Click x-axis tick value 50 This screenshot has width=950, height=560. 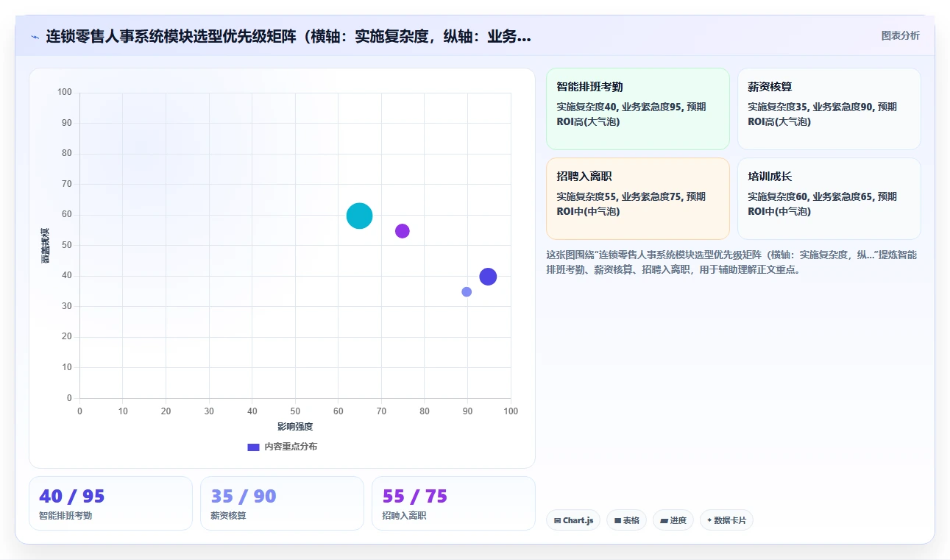coord(295,411)
